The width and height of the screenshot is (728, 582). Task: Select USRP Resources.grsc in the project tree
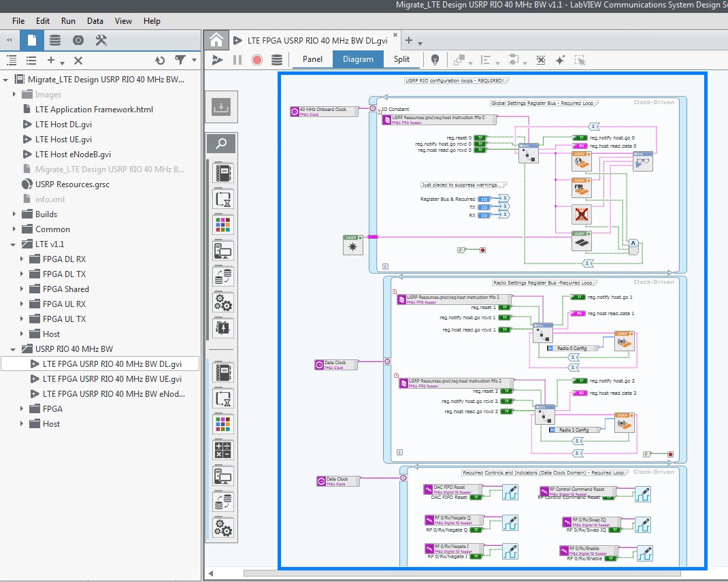click(x=72, y=184)
